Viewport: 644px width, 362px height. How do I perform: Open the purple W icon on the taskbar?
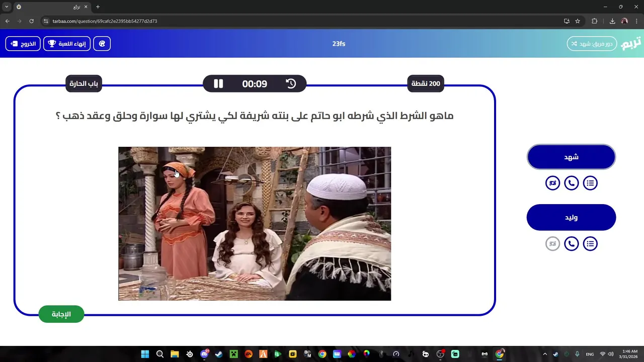[337, 354]
